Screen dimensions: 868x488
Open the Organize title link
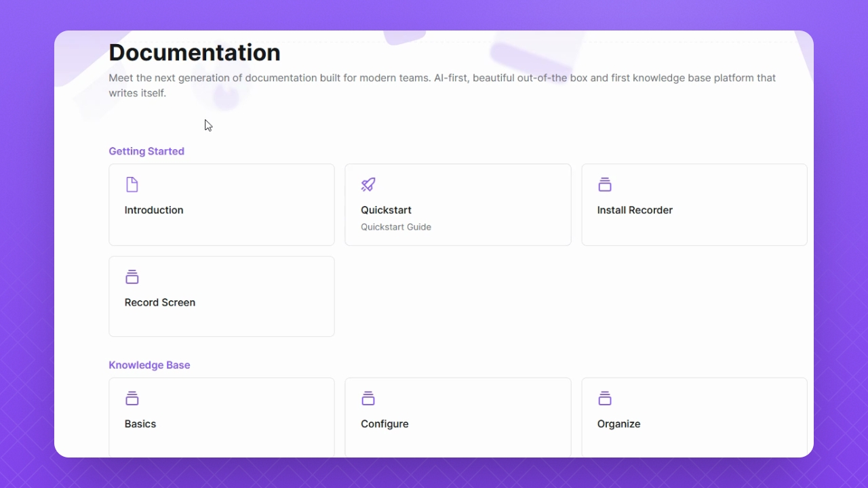(x=618, y=424)
